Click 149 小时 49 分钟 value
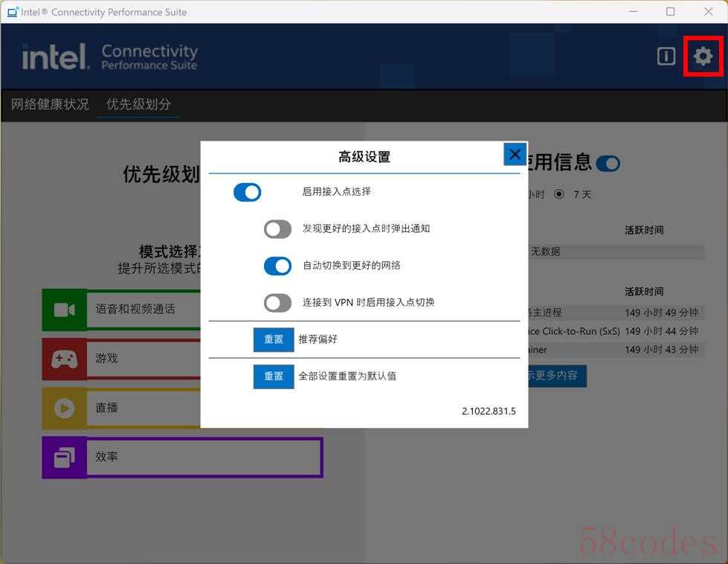This screenshot has width=728, height=564. pos(661,313)
